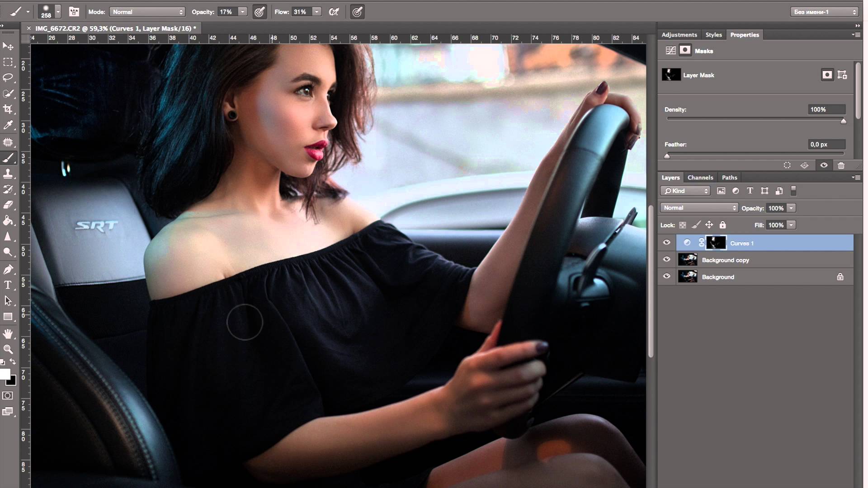The height and width of the screenshot is (488, 868).
Task: Open the layer Fill dropdown arrow
Action: (x=791, y=225)
